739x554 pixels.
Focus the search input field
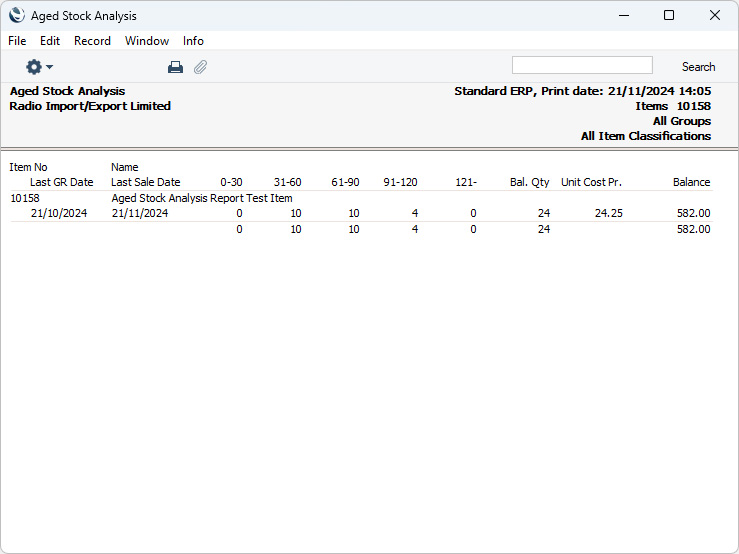pyautogui.click(x=582, y=65)
